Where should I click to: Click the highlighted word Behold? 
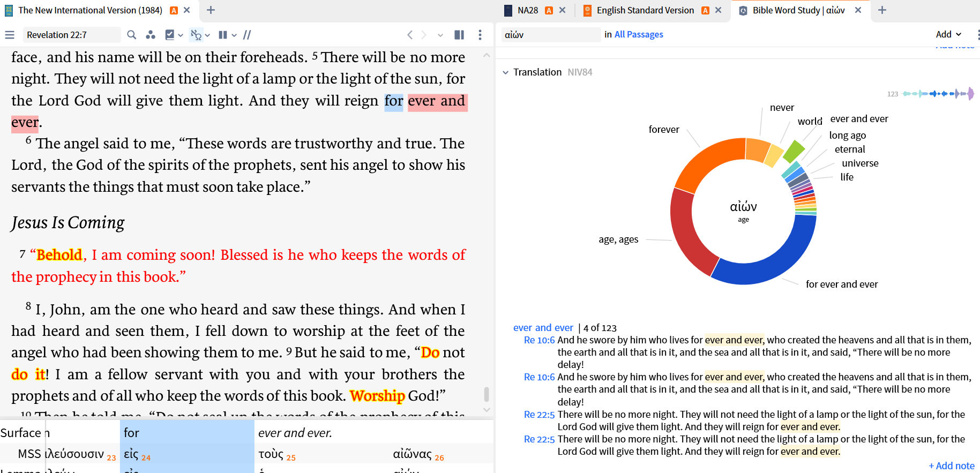59,255
